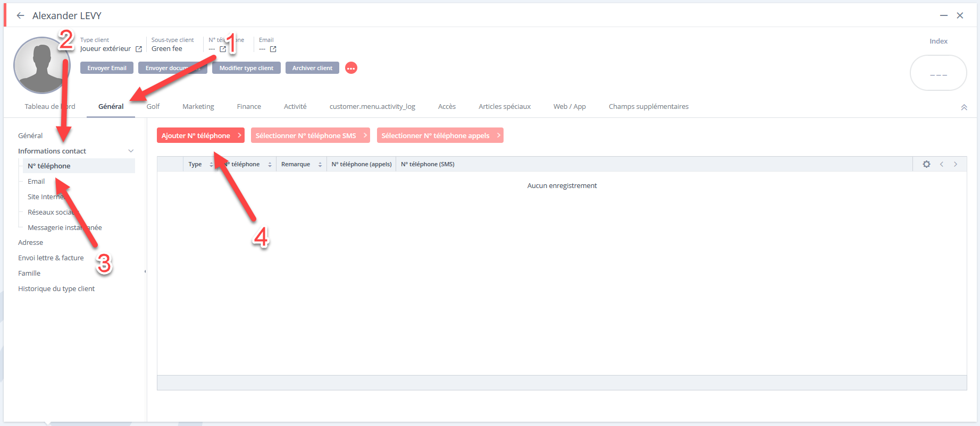Click N° téléphone (appels) column header
Viewport: 980px width, 426px height.
click(362, 164)
